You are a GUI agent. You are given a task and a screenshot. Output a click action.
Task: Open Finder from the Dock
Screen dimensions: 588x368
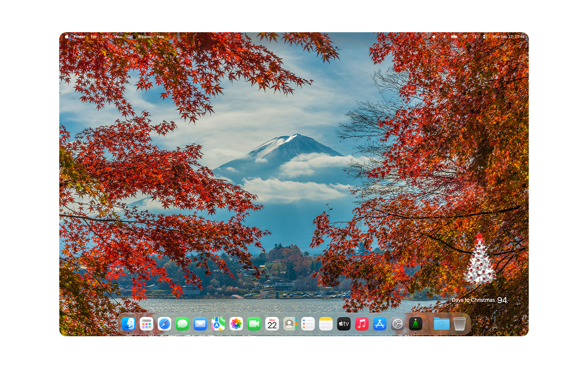(129, 324)
